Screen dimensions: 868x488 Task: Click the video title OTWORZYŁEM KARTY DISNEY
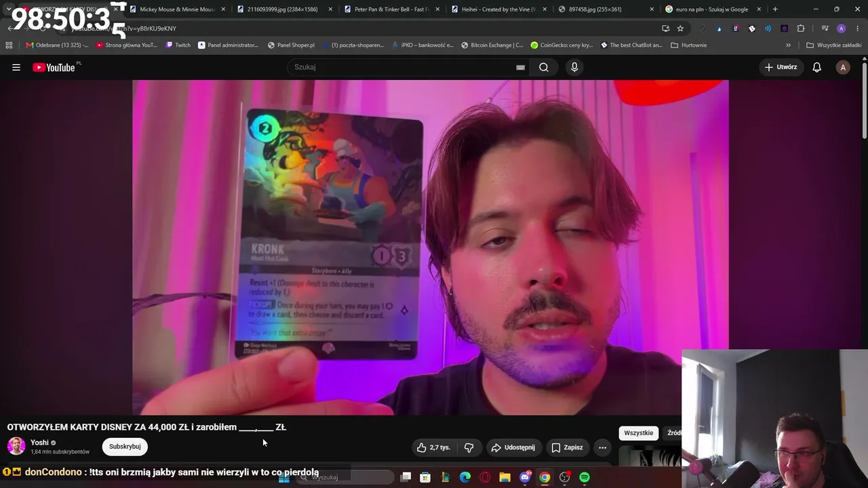[146, 427]
